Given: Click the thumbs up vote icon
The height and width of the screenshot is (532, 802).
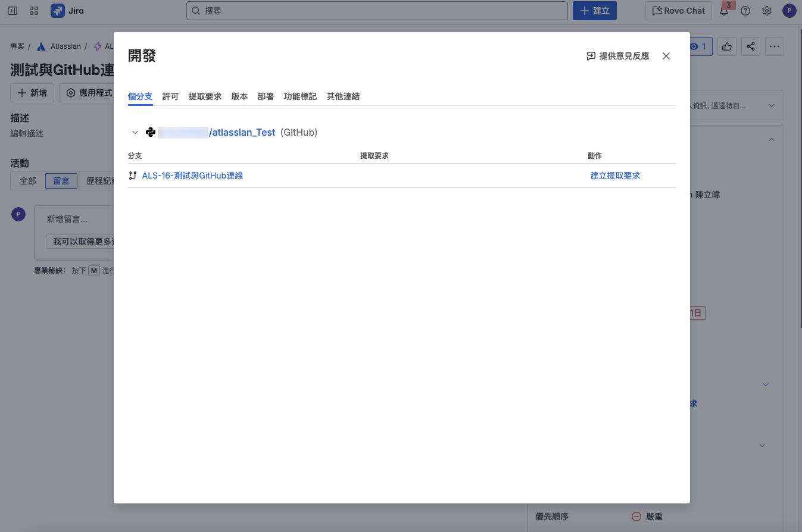Looking at the screenshot, I should click(x=727, y=46).
